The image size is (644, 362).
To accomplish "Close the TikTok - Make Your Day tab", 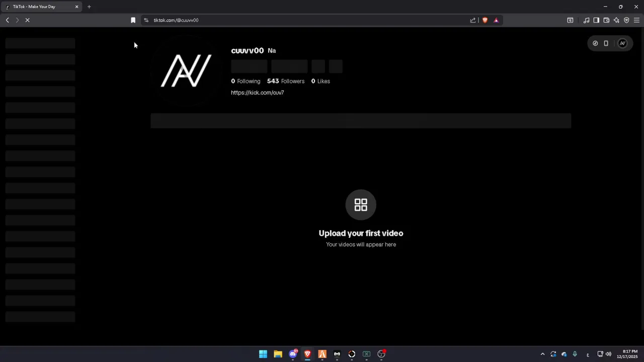I will point(76,7).
